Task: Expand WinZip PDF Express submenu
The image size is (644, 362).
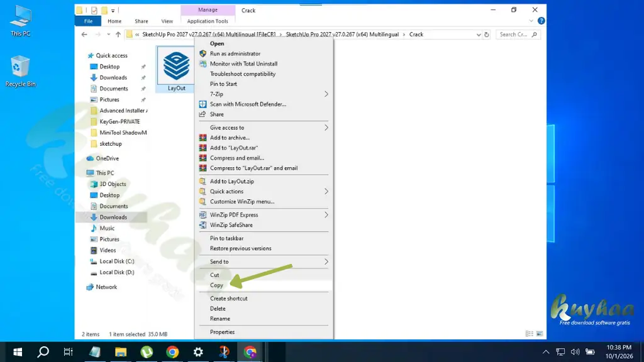Action: (326, 215)
